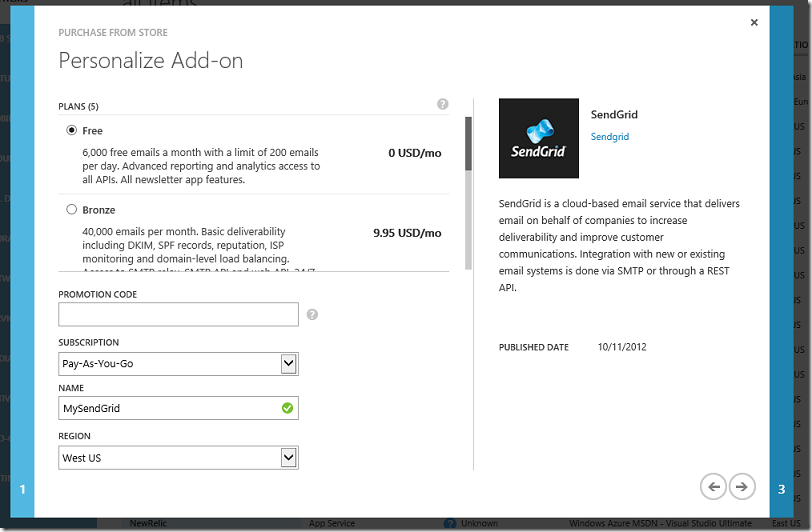
Task: Select the Free plan radio button
Action: (x=71, y=130)
